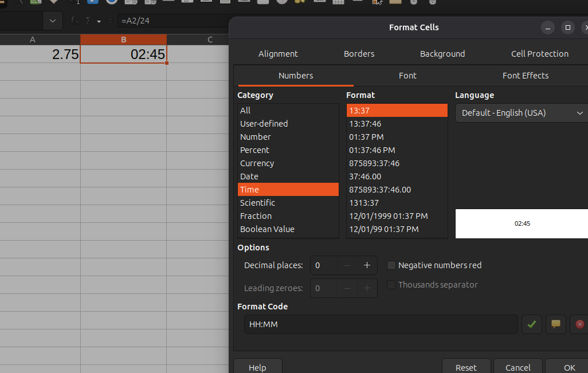Toggle Negative numbers red checkbox

[x=391, y=265]
